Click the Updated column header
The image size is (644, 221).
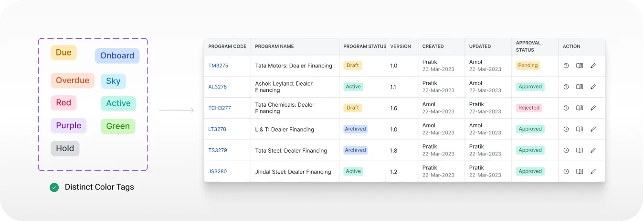(480, 46)
